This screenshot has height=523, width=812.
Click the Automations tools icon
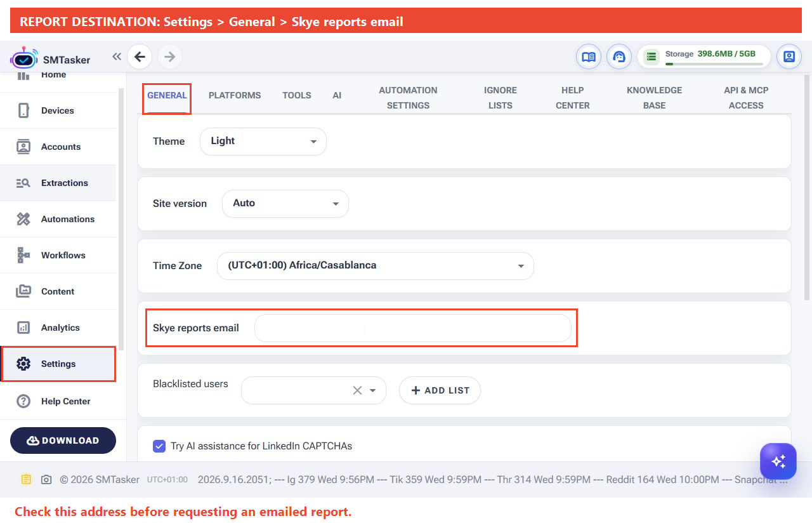23,219
